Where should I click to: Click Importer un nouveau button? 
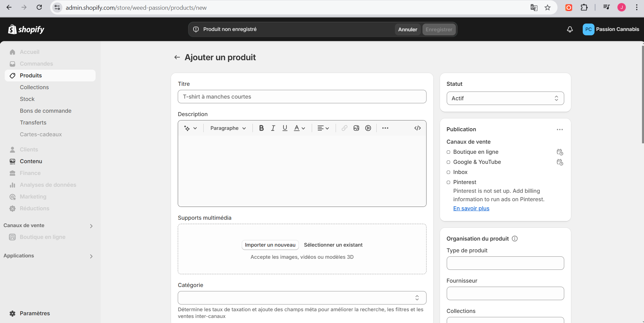coord(270,245)
